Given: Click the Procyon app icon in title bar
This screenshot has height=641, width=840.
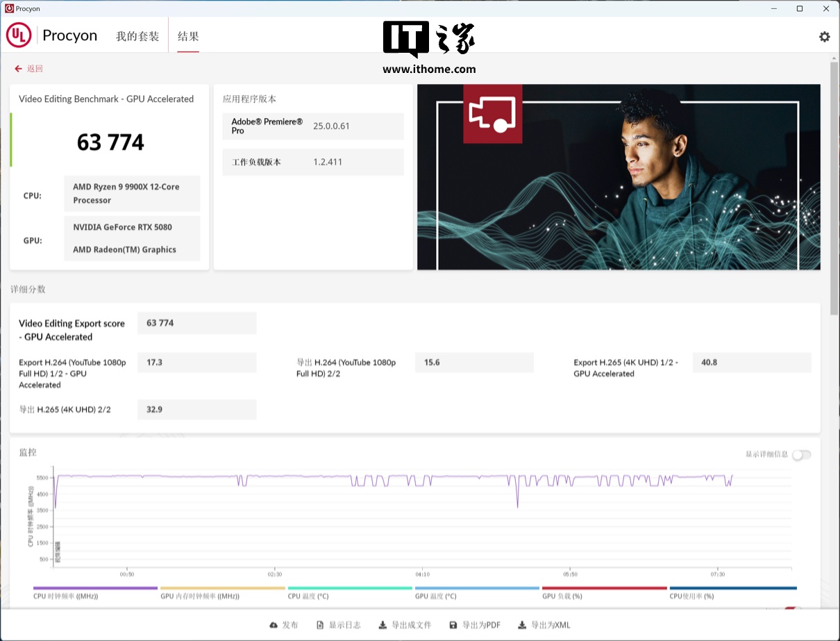Looking at the screenshot, I should coord(9,8).
